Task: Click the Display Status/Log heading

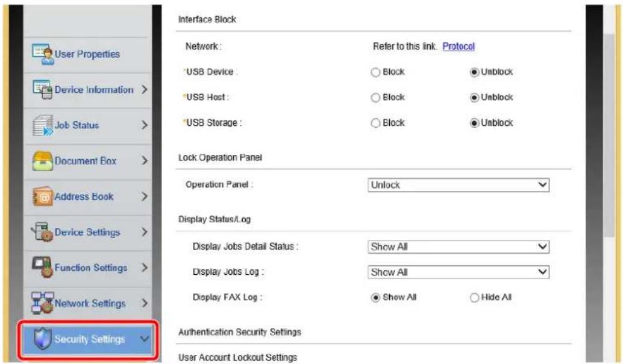Action: point(214,219)
